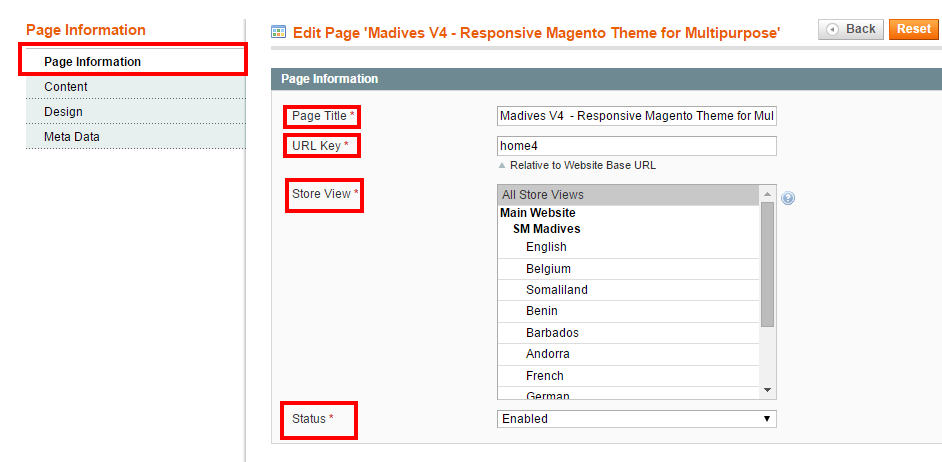Choose Somaliland in the store view list

point(628,290)
